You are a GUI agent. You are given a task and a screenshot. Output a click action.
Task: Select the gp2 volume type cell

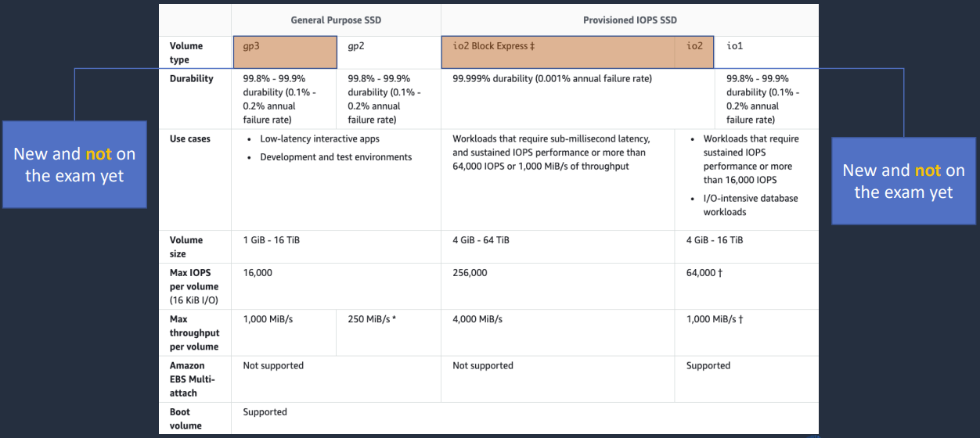pos(388,52)
